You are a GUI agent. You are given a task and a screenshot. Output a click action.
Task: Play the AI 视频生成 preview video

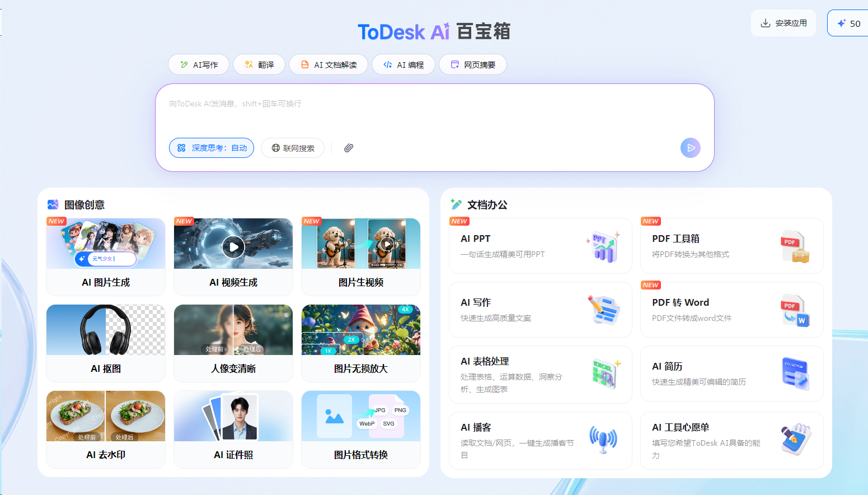coord(233,246)
